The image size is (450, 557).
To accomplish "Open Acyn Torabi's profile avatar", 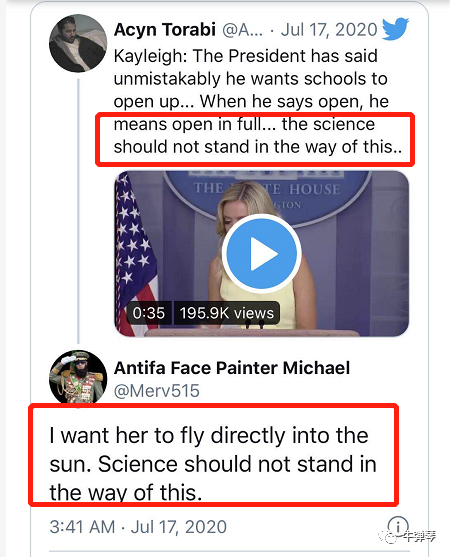I will 78,43.
